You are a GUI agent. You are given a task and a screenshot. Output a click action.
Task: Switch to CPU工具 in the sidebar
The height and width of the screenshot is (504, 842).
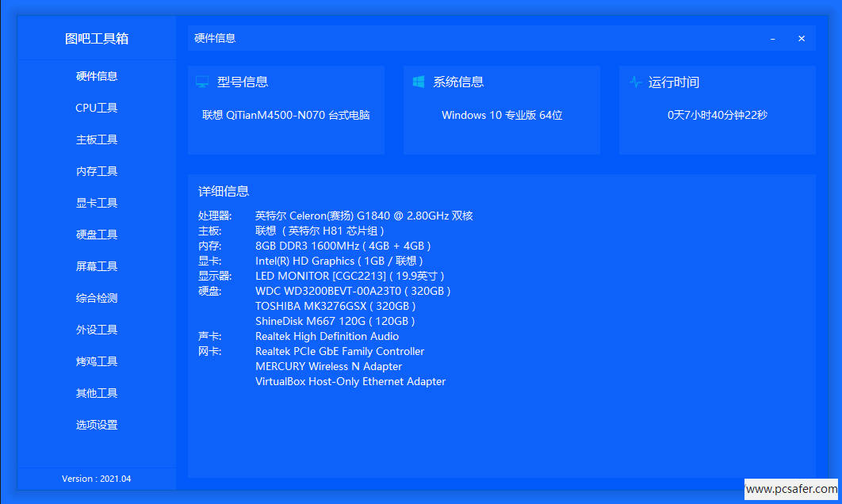pos(97,108)
